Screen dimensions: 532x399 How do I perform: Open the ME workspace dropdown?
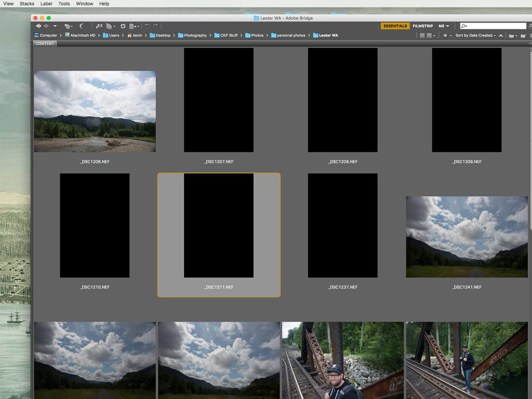(x=444, y=26)
